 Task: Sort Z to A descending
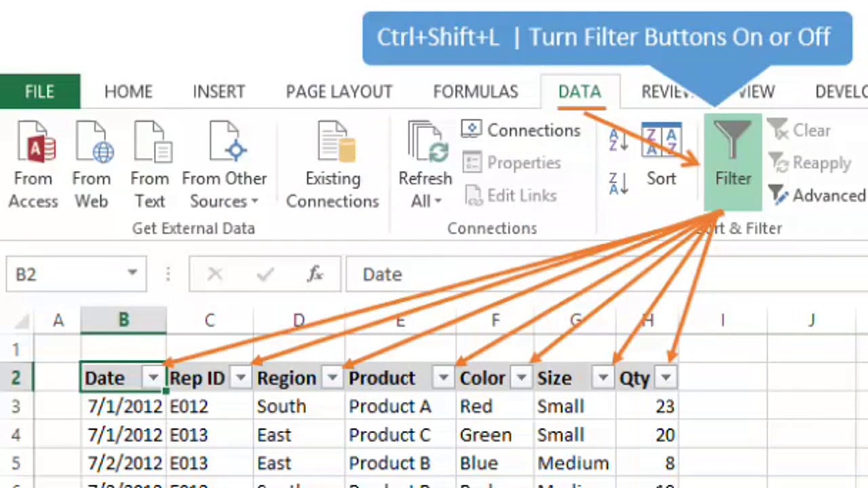(618, 183)
